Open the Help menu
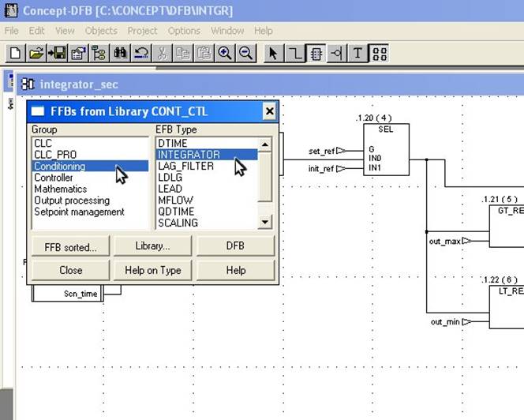 pos(264,31)
